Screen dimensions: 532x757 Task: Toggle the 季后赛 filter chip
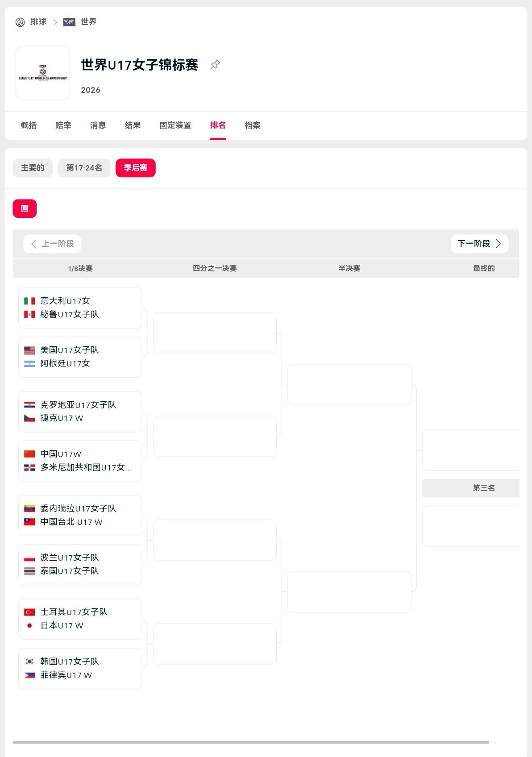(x=136, y=168)
